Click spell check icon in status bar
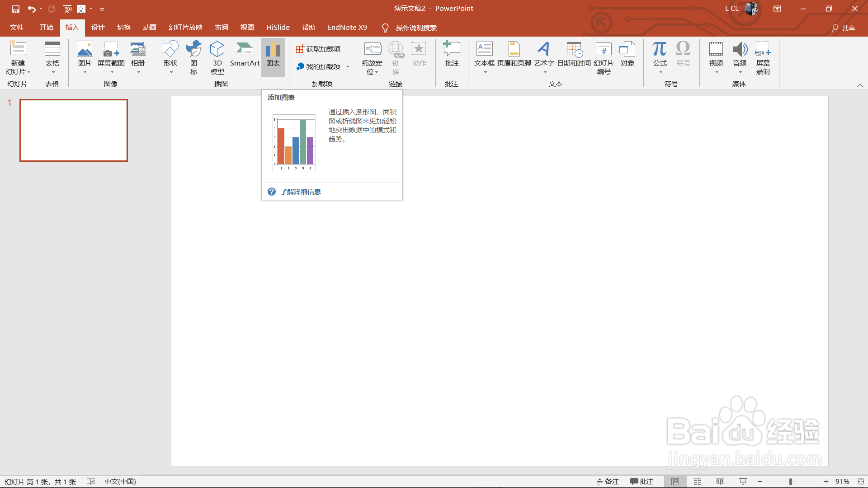 click(91, 482)
